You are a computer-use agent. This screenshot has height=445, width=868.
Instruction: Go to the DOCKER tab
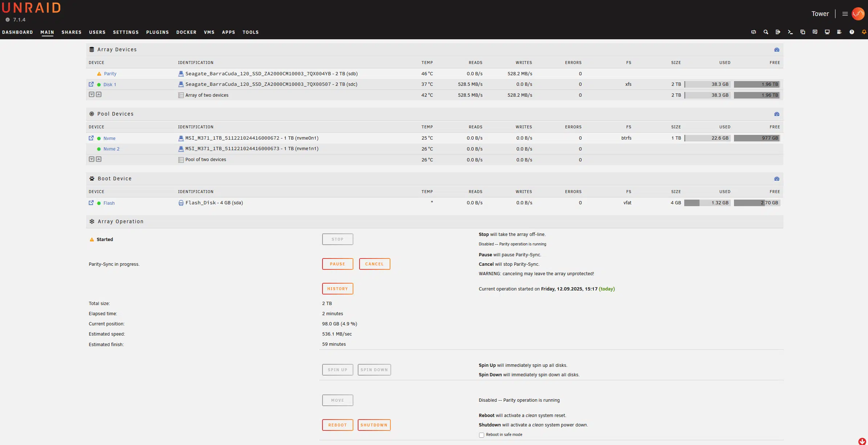coord(186,32)
